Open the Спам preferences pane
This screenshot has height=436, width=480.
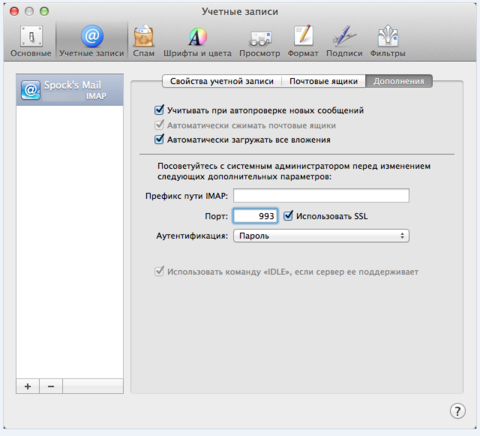[x=144, y=41]
